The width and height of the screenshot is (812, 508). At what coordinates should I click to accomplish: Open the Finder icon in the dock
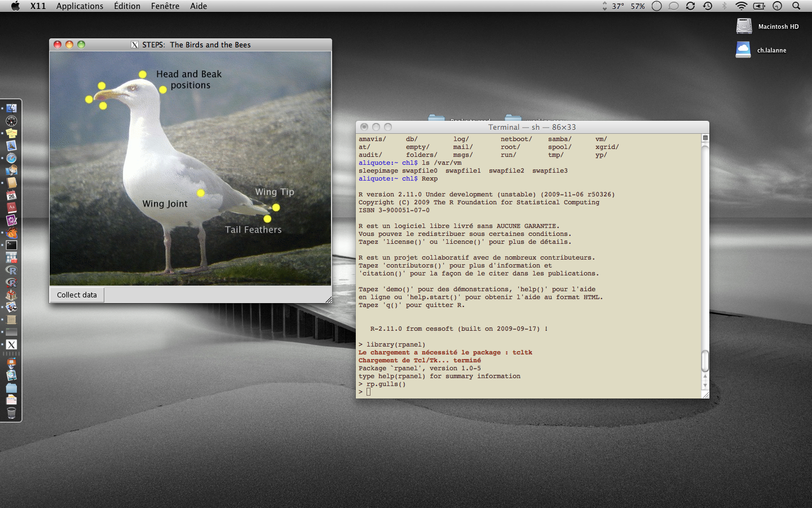point(11,108)
